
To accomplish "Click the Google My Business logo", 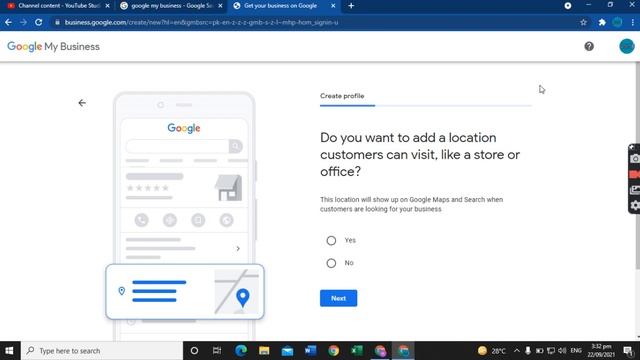I will point(53,47).
